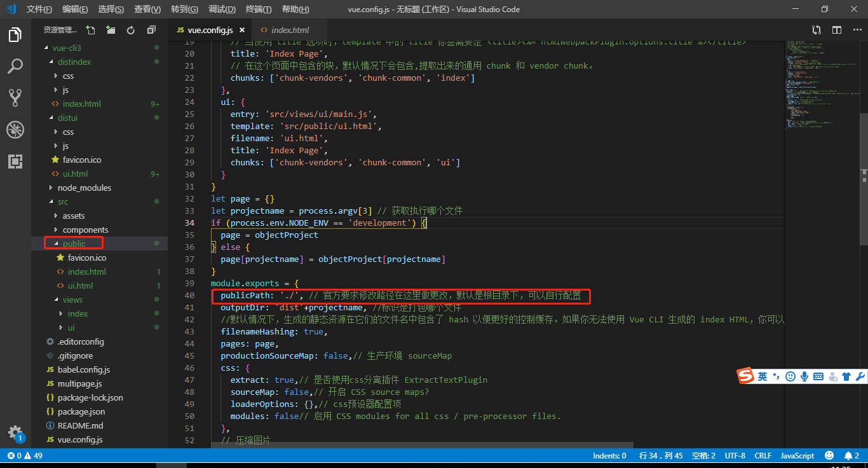Open the Manage gear menu
Screen dimensions: 868x468
coord(15,433)
